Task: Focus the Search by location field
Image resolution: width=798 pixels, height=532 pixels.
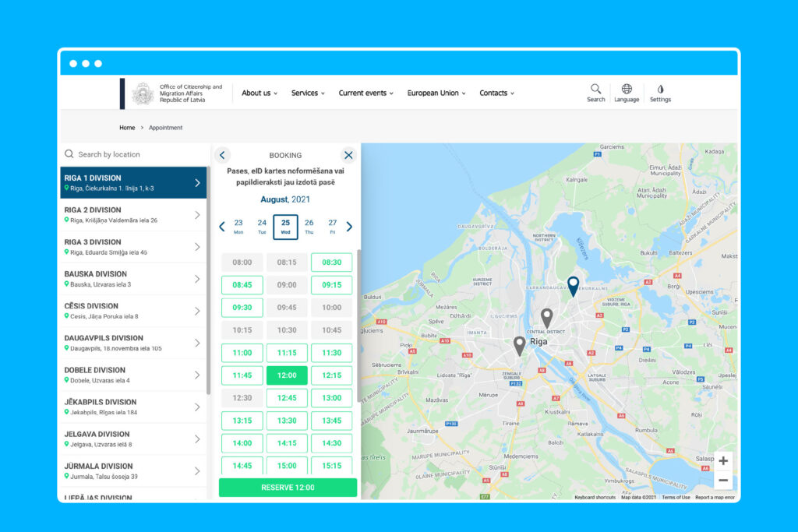Action: pos(136,154)
